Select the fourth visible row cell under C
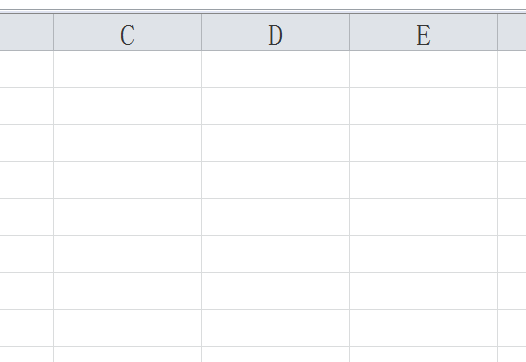 coord(127,180)
